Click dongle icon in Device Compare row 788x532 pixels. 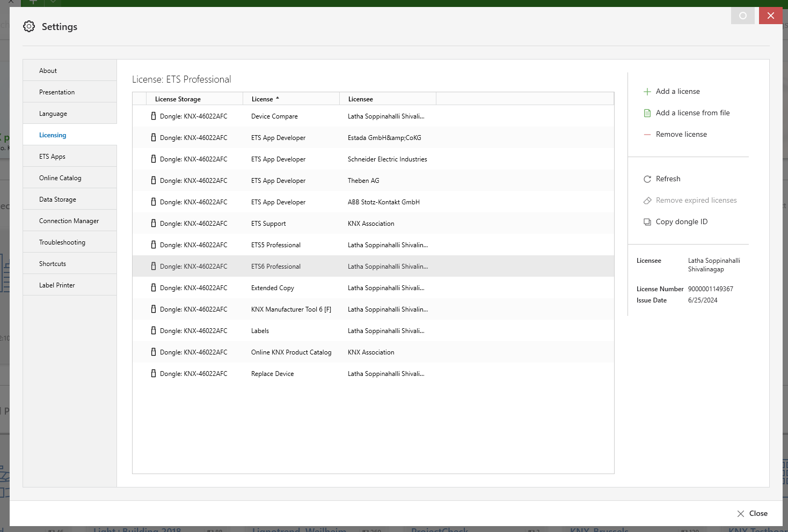coord(154,116)
